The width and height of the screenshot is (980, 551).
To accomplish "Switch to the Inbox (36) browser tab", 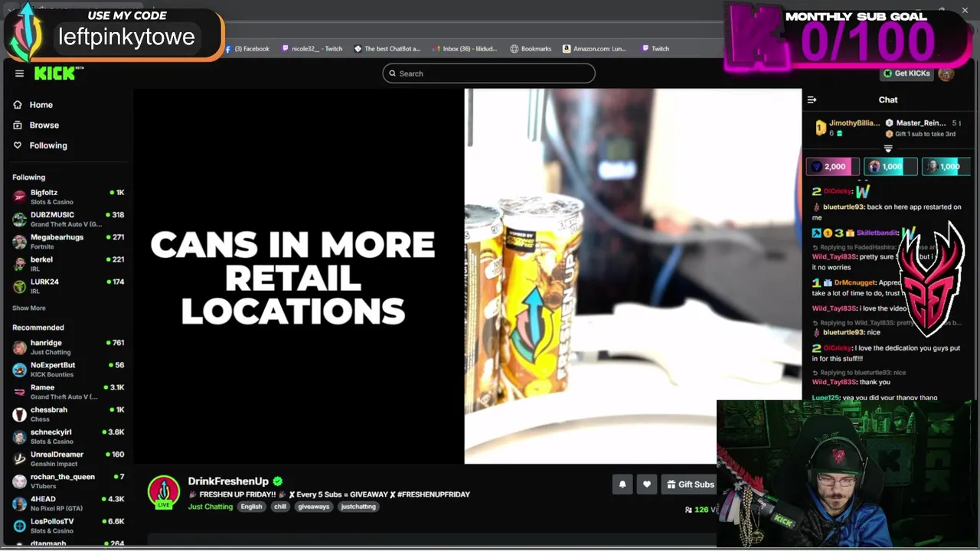I will pos(465,49).
